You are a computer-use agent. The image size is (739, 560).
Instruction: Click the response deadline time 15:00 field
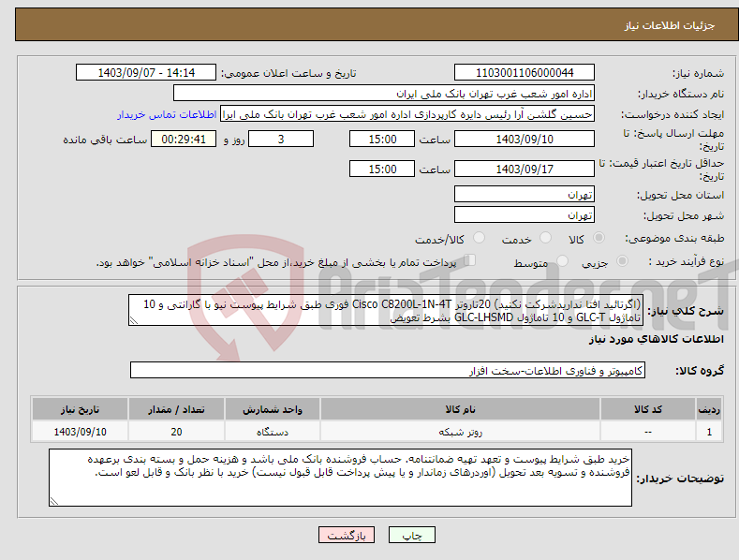pyautogui.click(x=382, y=139)
